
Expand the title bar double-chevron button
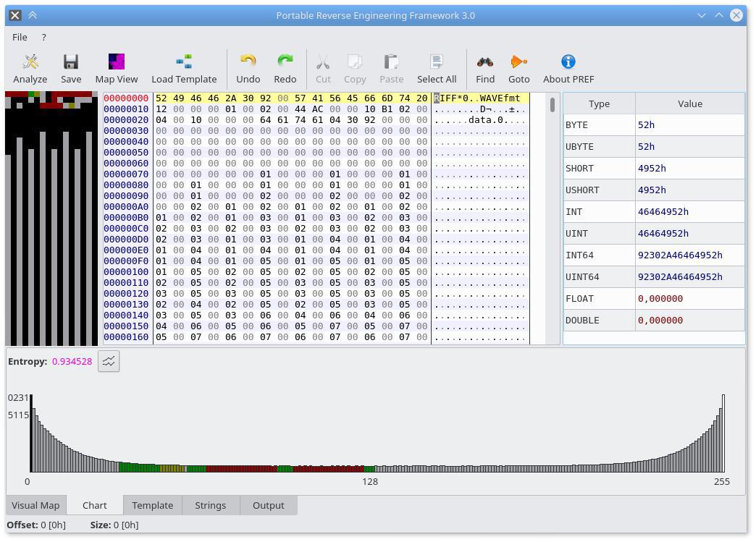coord(33,15)
